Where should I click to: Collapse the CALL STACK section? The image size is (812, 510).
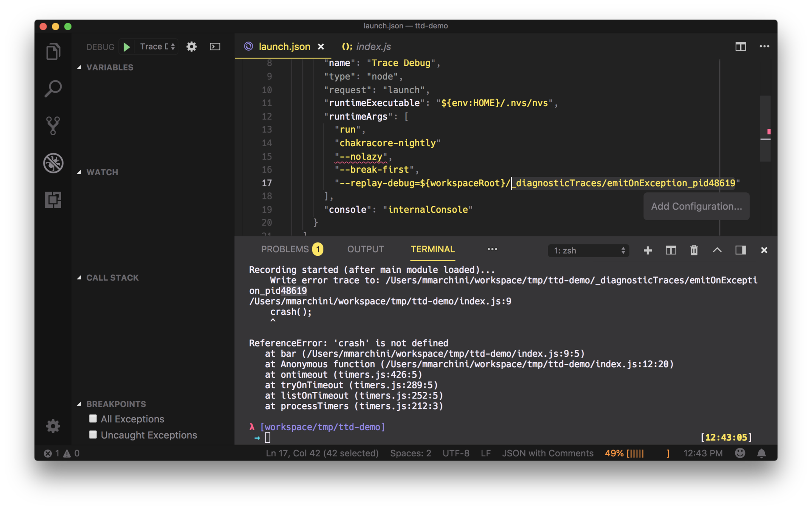[x=112, y=278]
